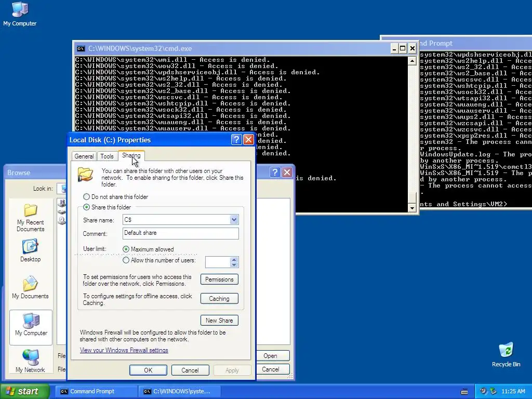
Task: Close the Browse dialog
Action: click(x=287, y=172)
